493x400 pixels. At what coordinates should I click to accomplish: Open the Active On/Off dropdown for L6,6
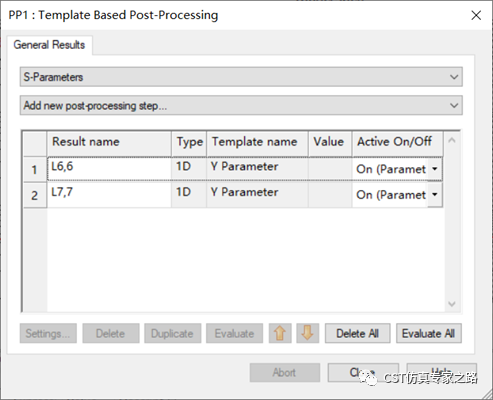pos(435,169)
